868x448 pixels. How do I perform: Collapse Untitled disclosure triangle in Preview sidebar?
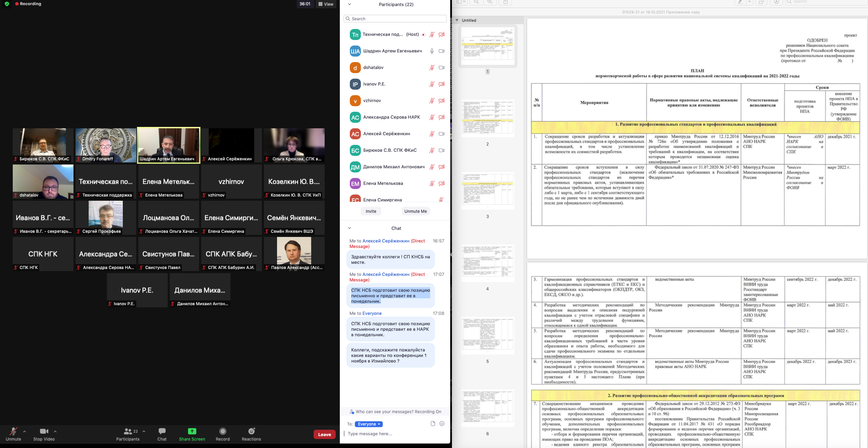point(457,20)
